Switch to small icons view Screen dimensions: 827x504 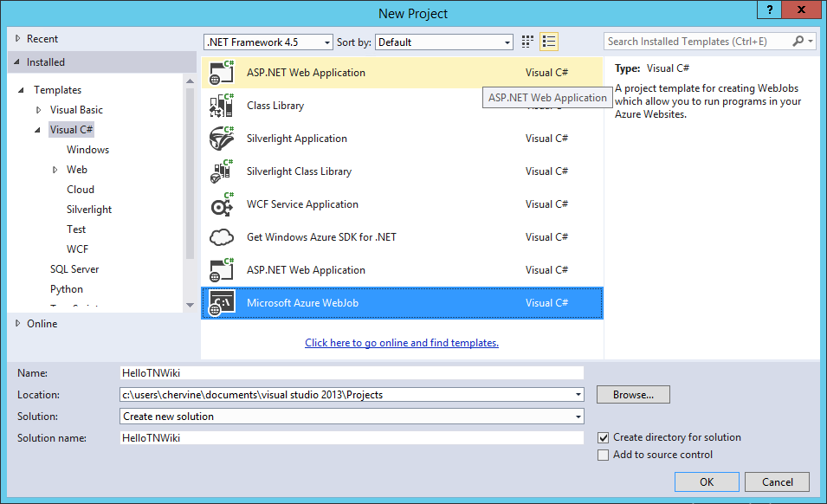[527, 42]
